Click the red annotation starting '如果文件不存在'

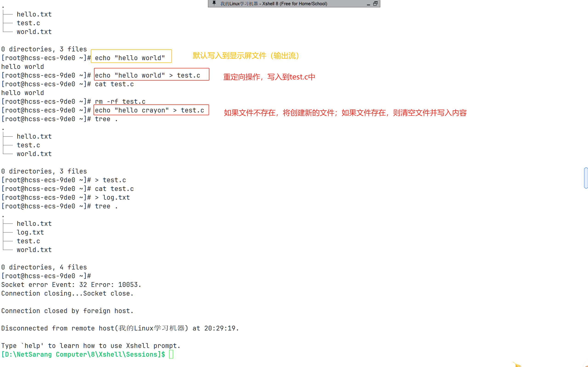click(x=345, y=113)
